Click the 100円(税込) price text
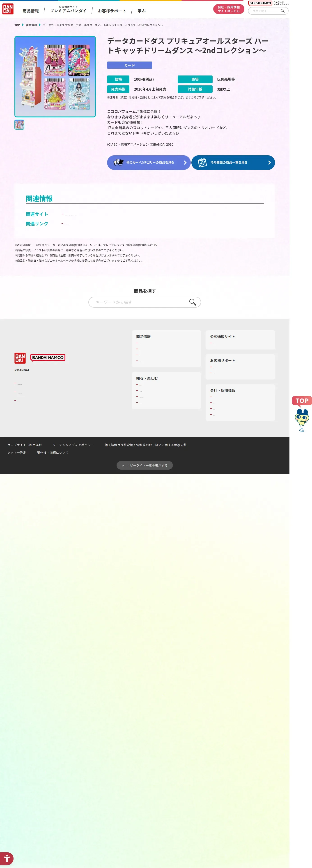Image resolution: width=312 pixels, height=868 pixels. click(x=144, y=80)
